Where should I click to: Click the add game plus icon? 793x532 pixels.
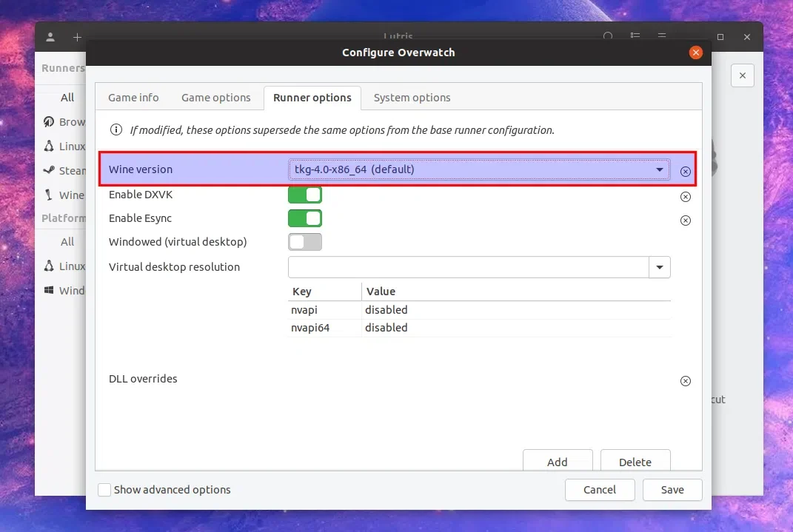(77, 38)
